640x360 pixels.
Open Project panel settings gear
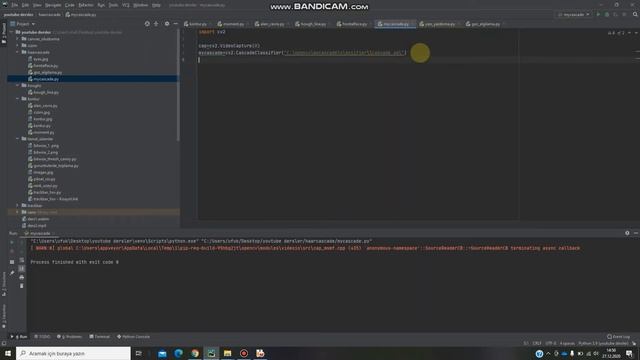167,24
